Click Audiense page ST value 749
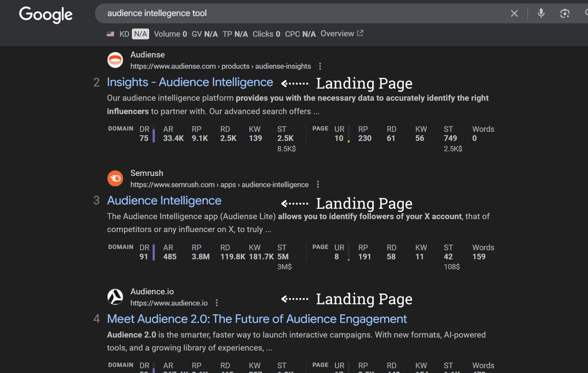Viewport: 588px width, 373px height. click(451, 138)
